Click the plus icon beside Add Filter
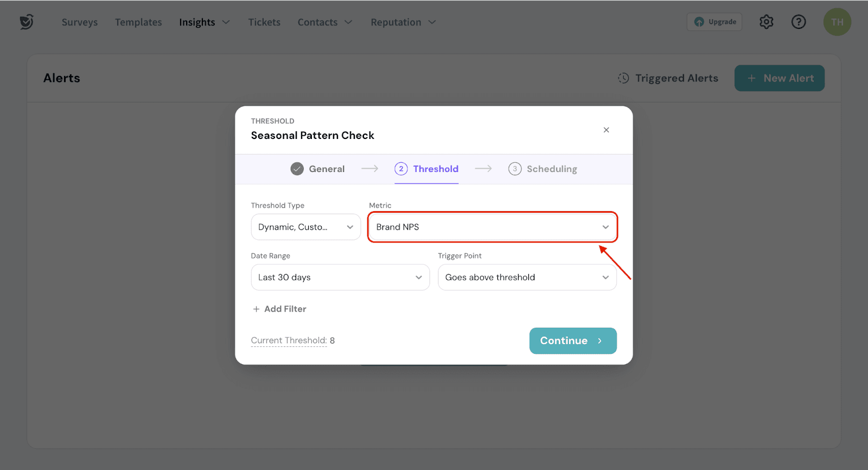This screenshot has width=868, height=470. [x=256, y=309]
